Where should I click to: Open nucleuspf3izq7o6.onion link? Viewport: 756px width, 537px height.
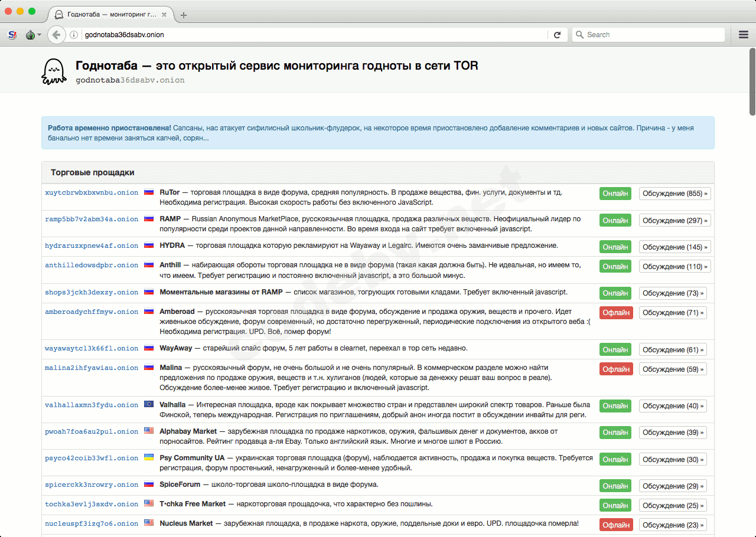[x=92, y=523]
